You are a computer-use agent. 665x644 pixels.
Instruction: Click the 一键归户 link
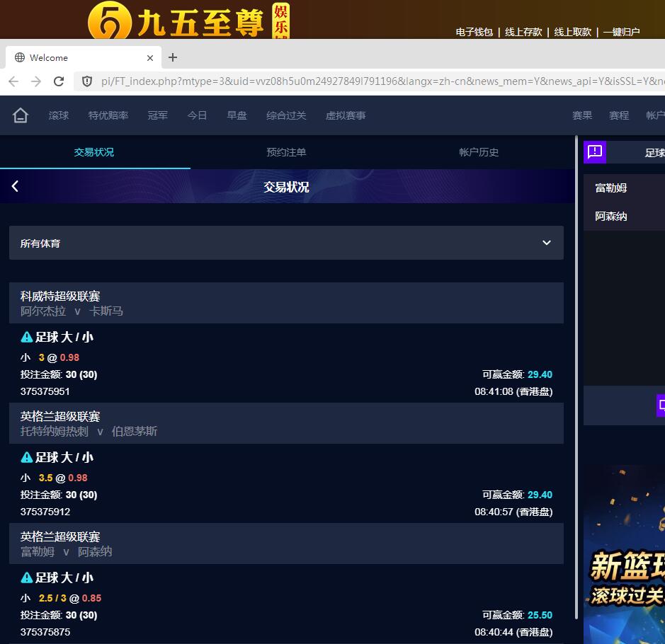pos(621,33)
